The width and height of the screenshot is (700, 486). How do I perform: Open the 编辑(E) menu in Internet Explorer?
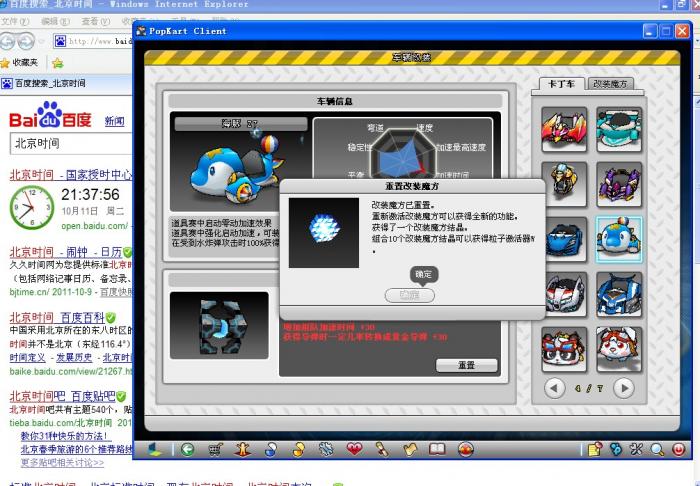(55, 21)
